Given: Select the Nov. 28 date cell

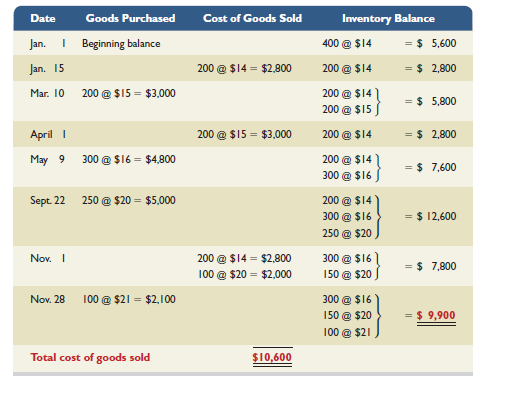Looking at the screenshot, I should coord(47,299).
